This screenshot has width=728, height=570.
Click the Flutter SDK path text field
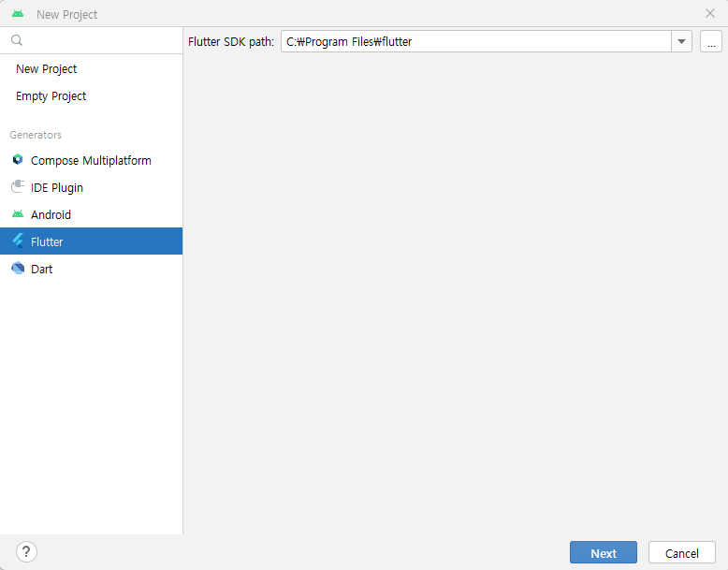tap(476, 41)
